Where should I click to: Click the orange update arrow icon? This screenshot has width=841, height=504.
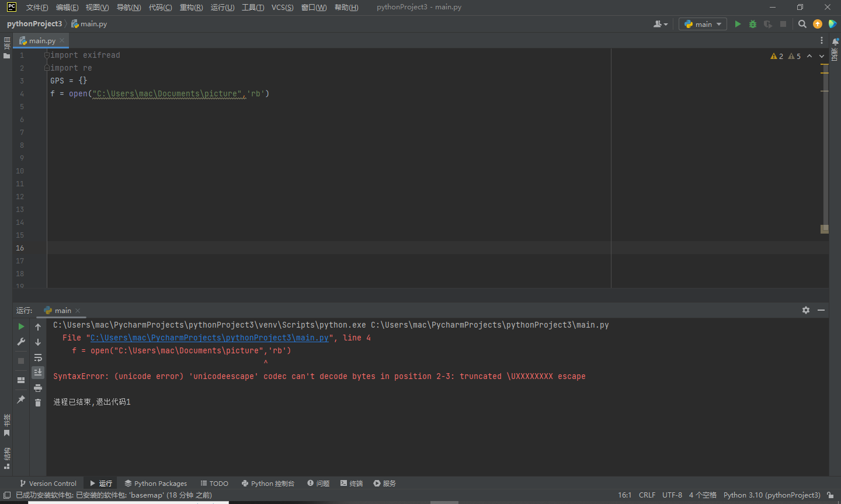click(x=818, y=24)
